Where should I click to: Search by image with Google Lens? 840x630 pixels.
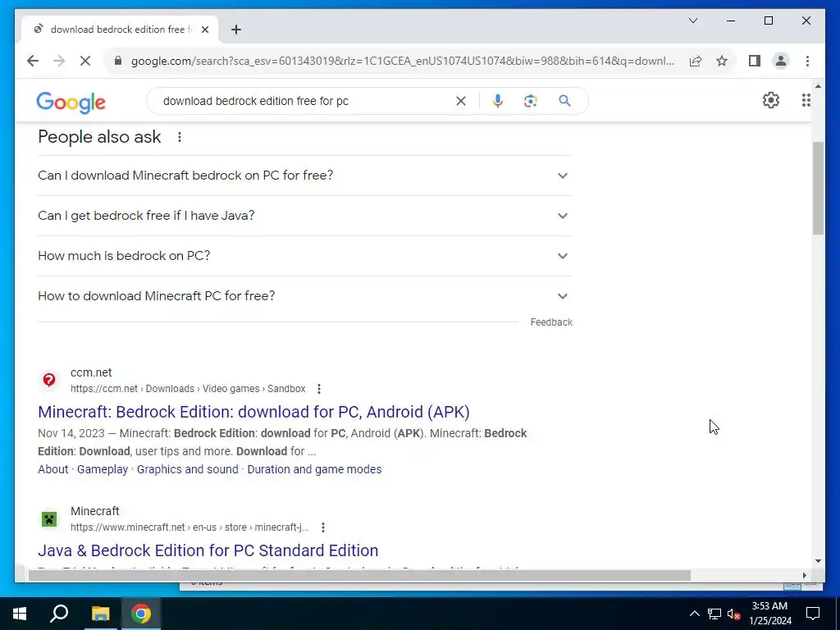531,101
